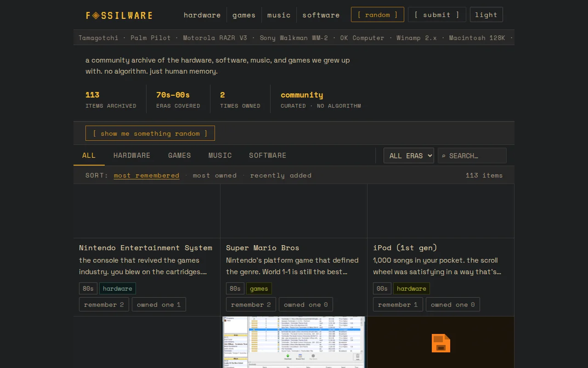588x368 pixels.
Task: Open Super Mario Bros card title
Action: (262, 247)
